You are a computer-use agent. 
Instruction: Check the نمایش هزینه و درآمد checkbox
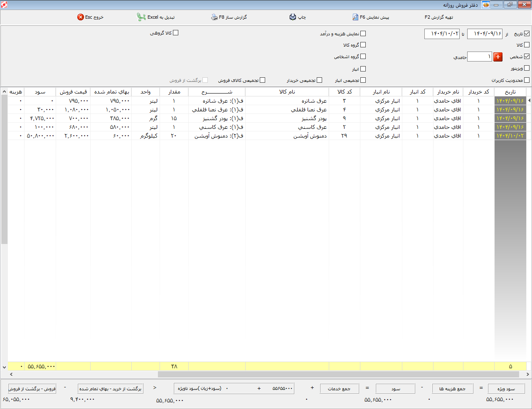(363, 34)
